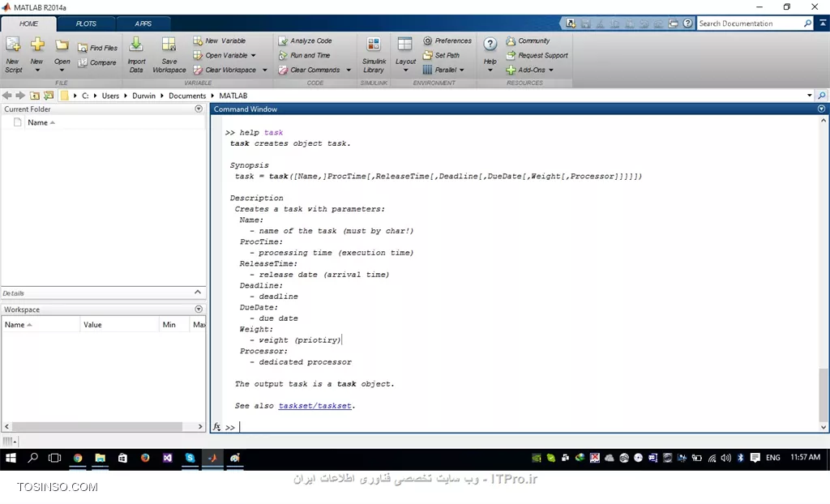Open the Layout menu

click(405, 54)
